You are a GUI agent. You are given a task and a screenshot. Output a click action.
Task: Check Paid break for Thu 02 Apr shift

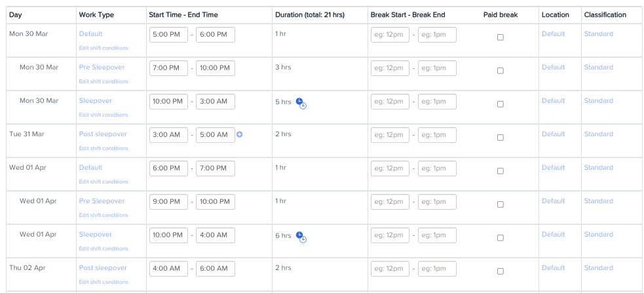[501, 271]
